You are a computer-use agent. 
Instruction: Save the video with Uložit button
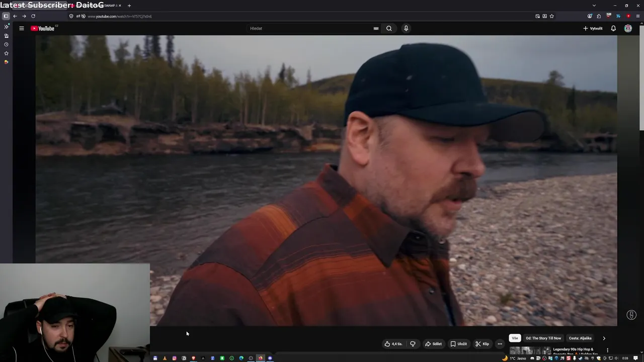pyautogui.click(x=458, y=344)
